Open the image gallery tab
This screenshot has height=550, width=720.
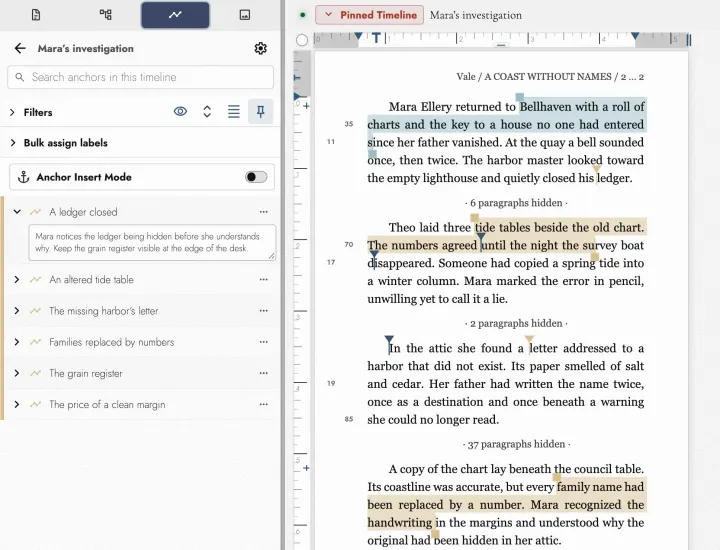coord(245,15)
